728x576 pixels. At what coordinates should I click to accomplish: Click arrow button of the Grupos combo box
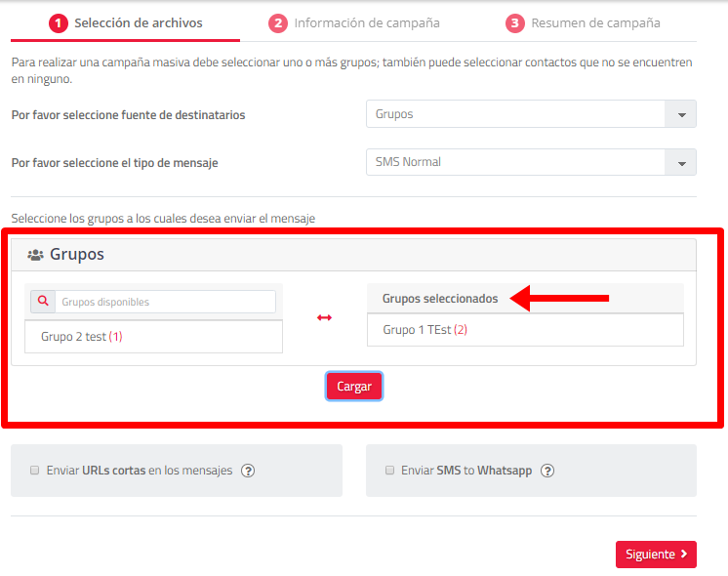click(x=681, y=114)
